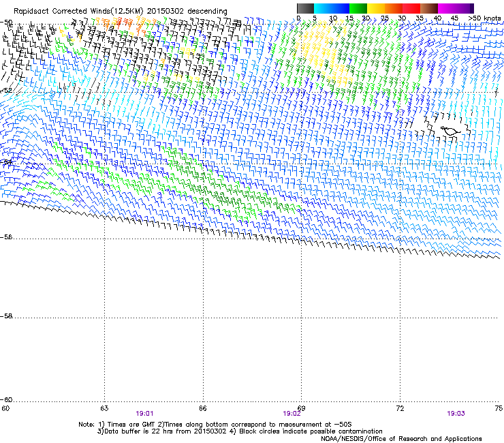Click the 'Rapidscat Corrected Winds(12.5KM)' title text
504x443 pixels.
[x=78, y=12]
